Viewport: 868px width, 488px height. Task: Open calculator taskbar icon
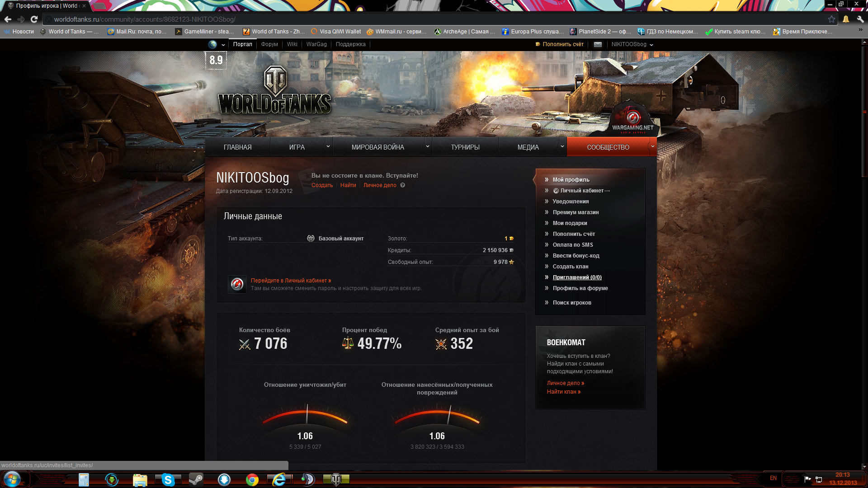click(x=84, y=479)
